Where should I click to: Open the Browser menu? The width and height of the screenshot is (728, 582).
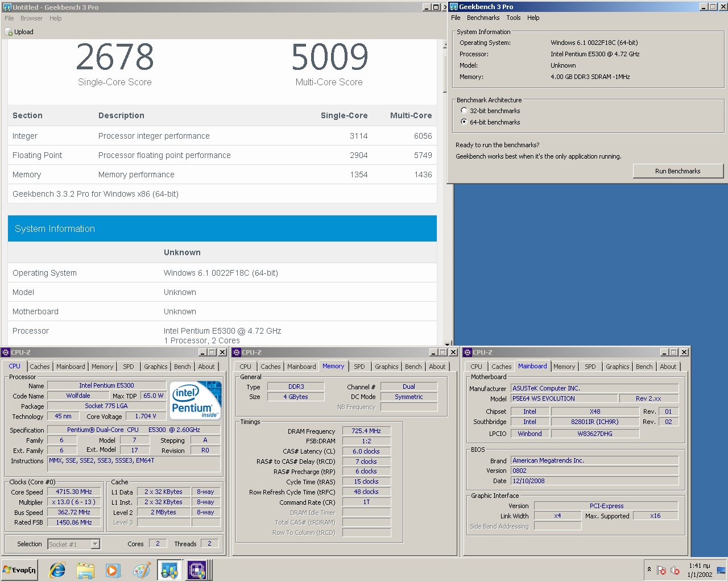(31, 18)
